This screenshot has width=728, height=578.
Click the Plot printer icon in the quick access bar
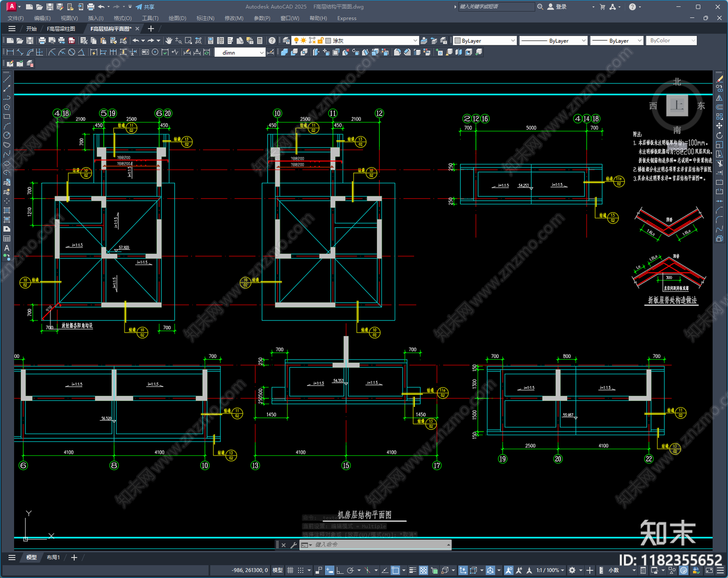(91, 7)
